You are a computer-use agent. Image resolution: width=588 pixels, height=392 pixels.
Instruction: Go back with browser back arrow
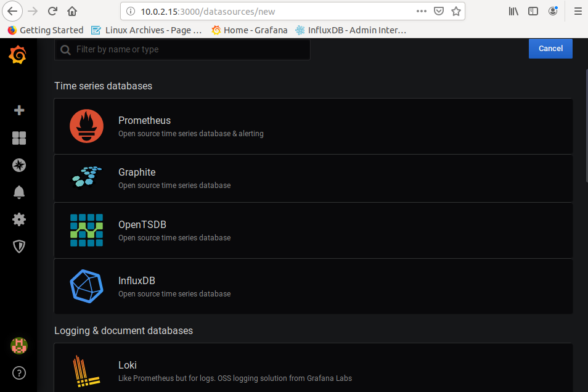point(12,11)
